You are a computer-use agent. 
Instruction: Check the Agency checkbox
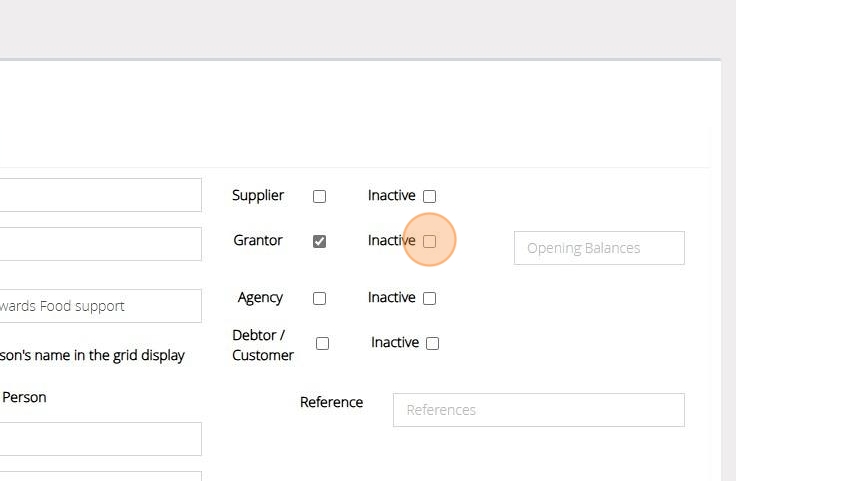click(319, 298)
